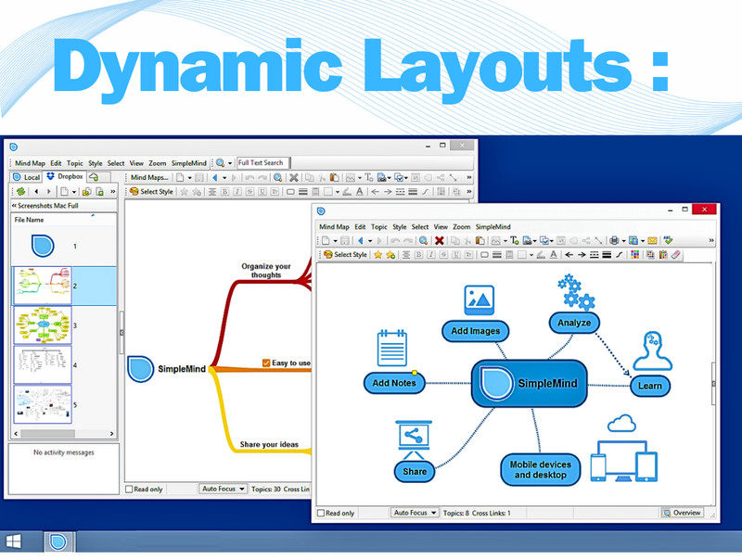
Task: Click the Overview button in status bar
Action: click(x=682, y=513)
